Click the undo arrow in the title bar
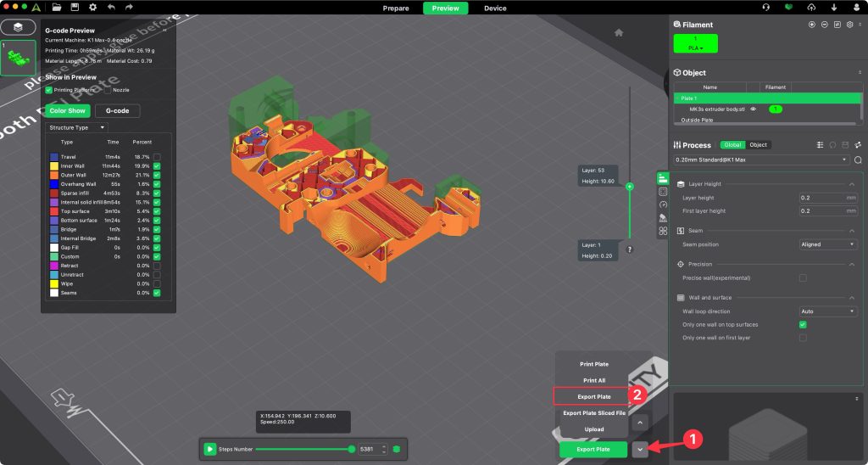This screenshot has width=868, height=465. (111, 8)
